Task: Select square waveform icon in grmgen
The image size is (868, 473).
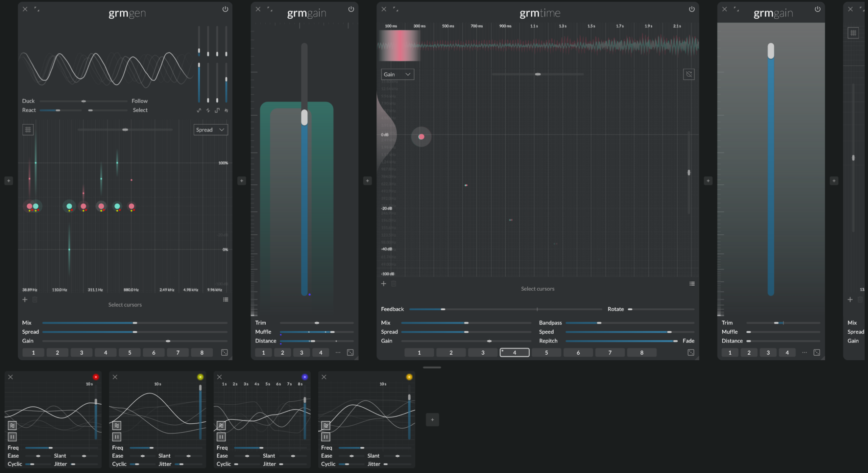Action: point(217,110)
